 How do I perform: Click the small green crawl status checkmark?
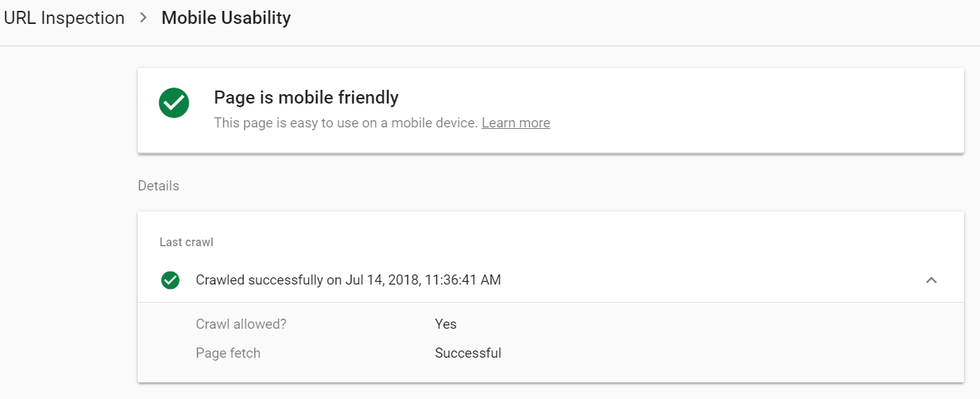click(170, 280)
